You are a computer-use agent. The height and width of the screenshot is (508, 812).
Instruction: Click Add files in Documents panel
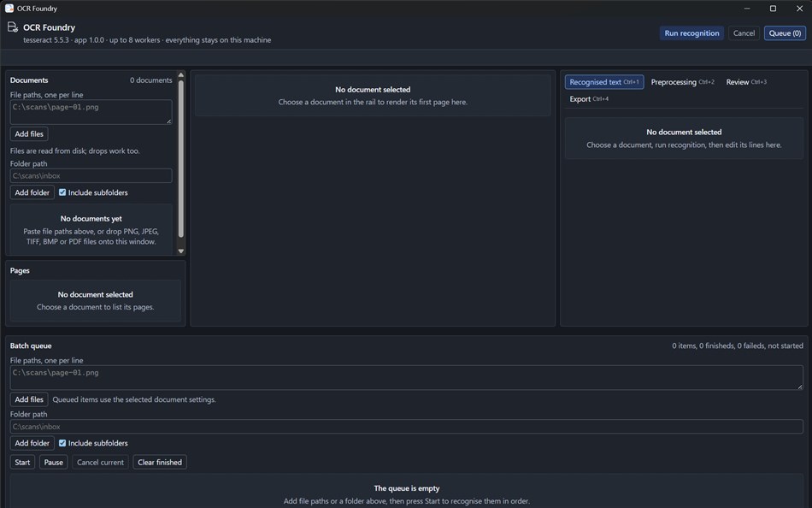(29, 133)
